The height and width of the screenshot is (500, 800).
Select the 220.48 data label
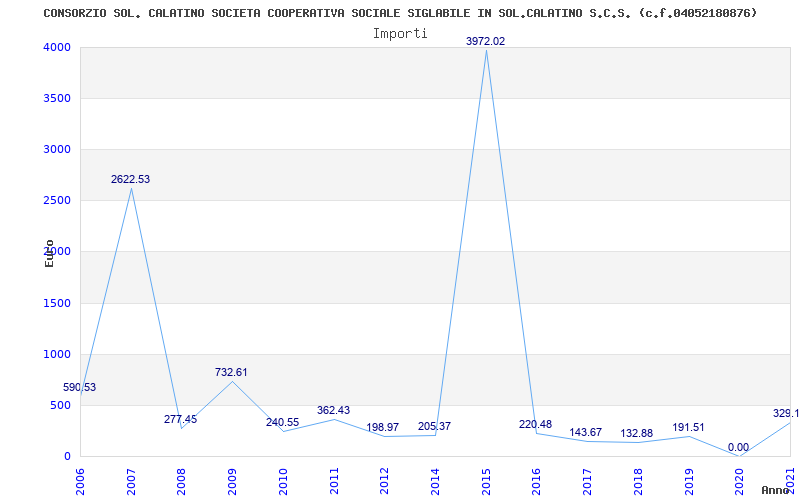(x=535, y=424)
